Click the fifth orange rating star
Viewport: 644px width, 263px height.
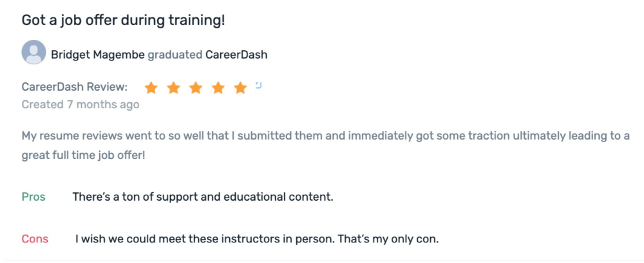[240, 87]
